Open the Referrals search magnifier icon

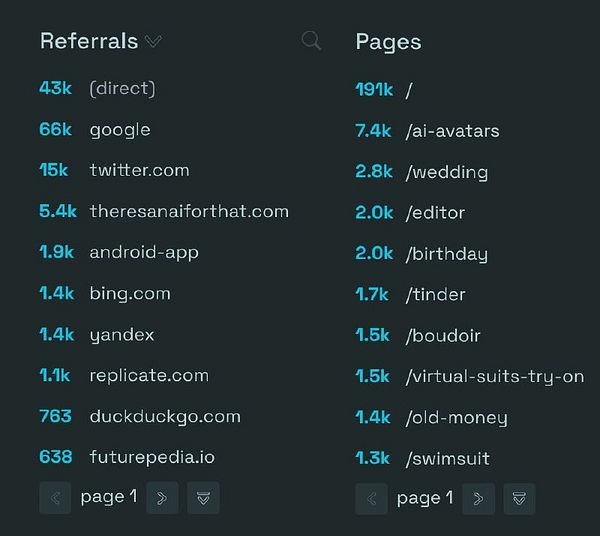(x=311, y=41)
